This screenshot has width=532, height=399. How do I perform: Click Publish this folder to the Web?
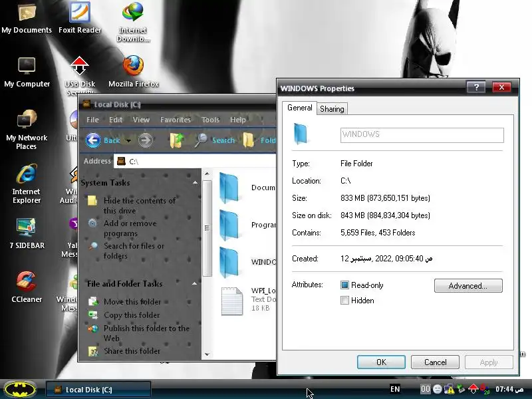(146, 333)
